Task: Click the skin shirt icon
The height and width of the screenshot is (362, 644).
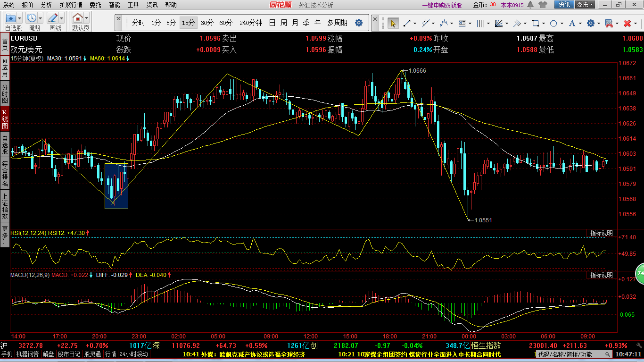Action: (543, 5)
